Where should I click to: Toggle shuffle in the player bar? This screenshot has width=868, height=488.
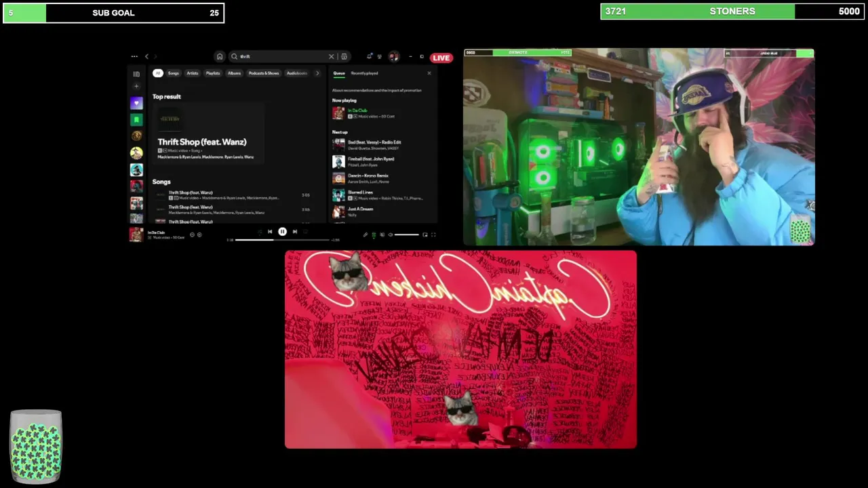[x=260, y=231]
